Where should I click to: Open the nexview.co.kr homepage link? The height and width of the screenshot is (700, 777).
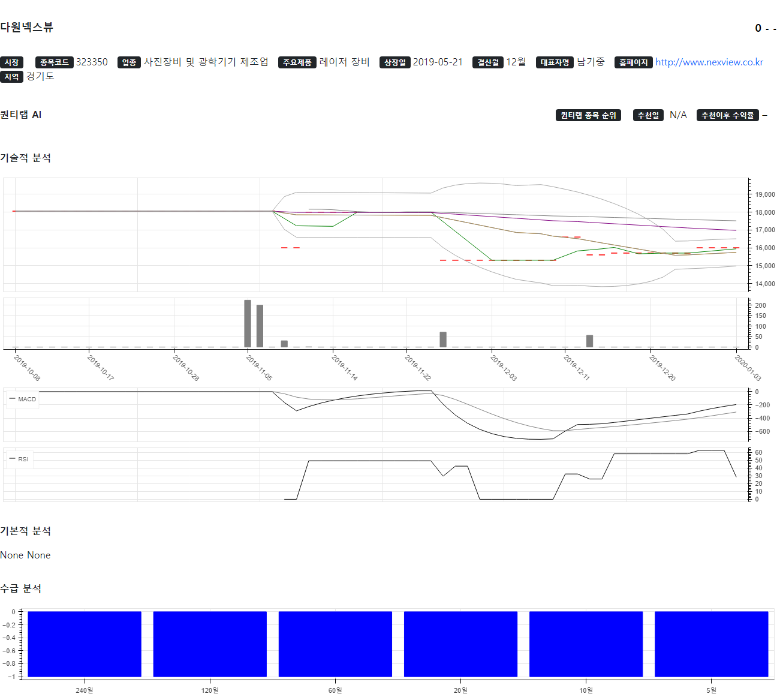click(x=709, y=62)
